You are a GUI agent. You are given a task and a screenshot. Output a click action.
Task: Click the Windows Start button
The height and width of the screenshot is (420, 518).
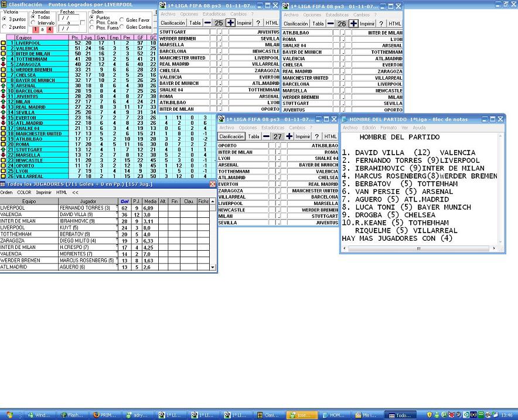click(9, 415)
